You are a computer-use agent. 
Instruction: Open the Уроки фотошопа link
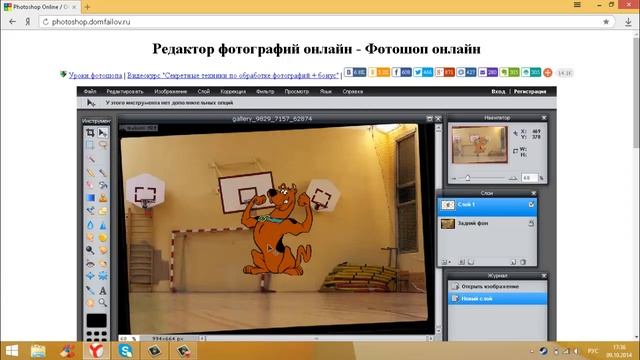click(x=96, y=75)
